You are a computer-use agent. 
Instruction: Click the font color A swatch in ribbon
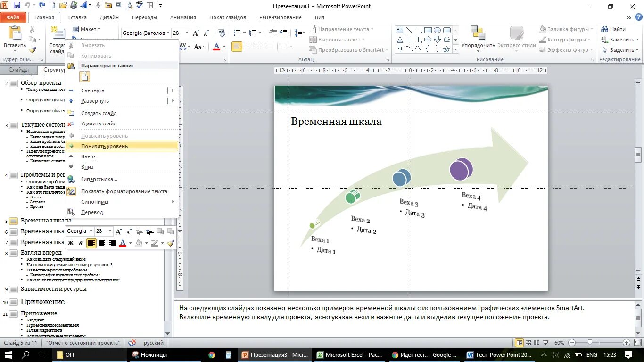click(216, 47)
